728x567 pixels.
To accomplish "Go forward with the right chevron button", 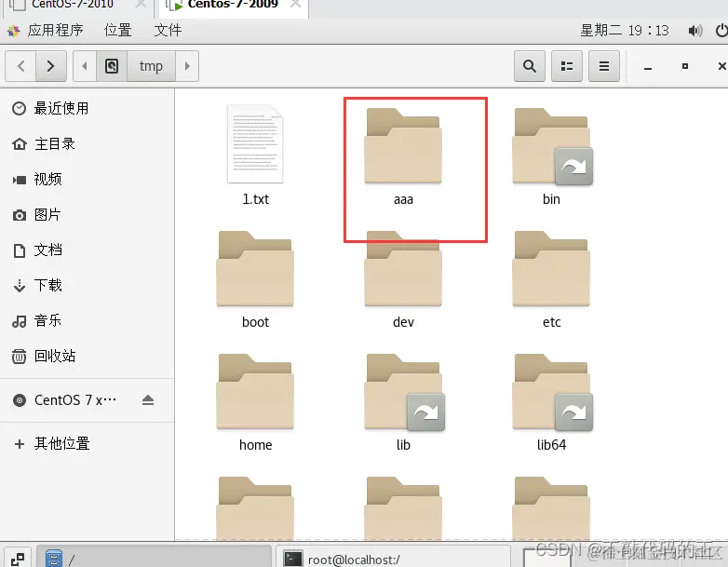I will [51, 66].
